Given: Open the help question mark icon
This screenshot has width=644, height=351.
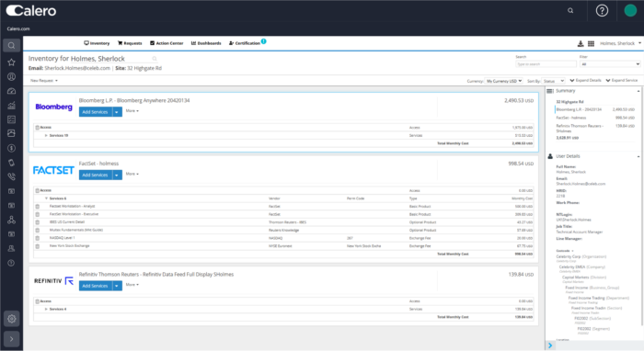Looking at the screenshot, I should click(x=602, y=11).
